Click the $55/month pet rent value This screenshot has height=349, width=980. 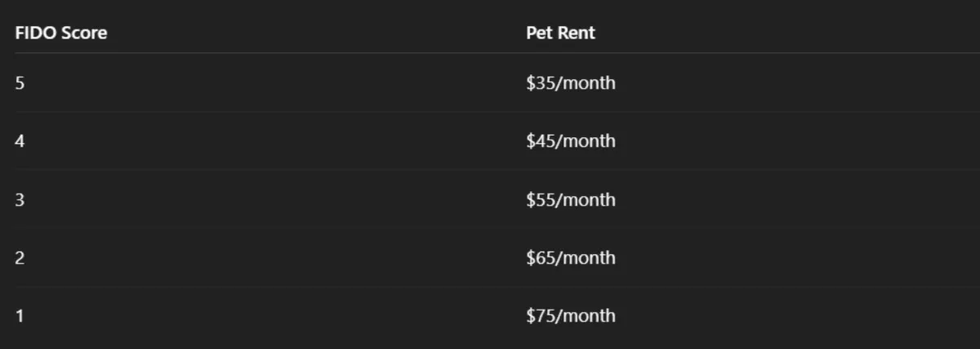pos(571,199)
